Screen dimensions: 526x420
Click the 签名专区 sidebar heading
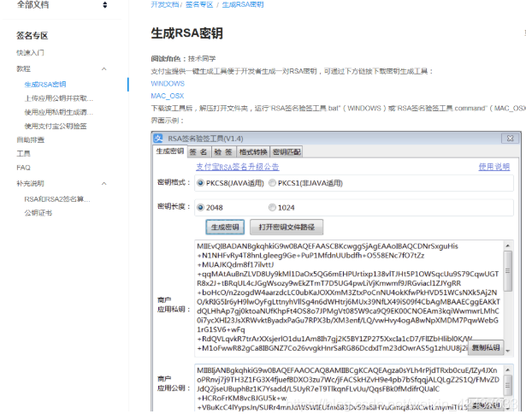[x=33, y=36]
